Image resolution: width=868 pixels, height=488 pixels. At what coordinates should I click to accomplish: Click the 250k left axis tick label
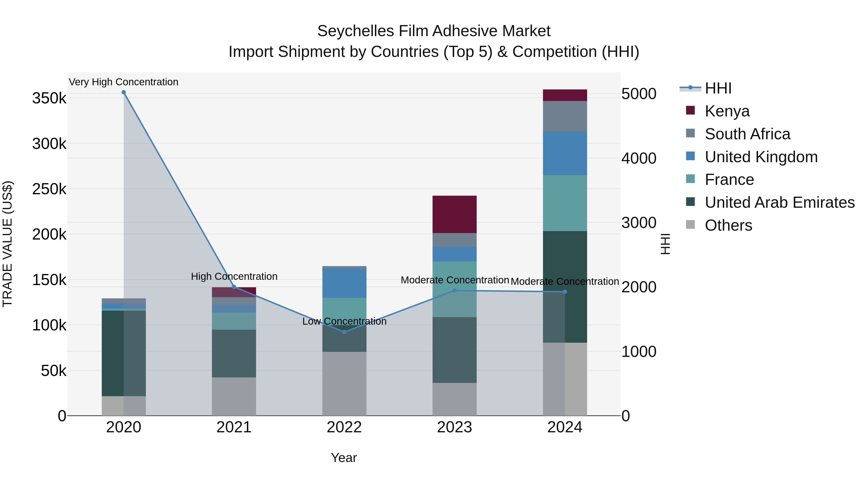(x=49, y=189)
